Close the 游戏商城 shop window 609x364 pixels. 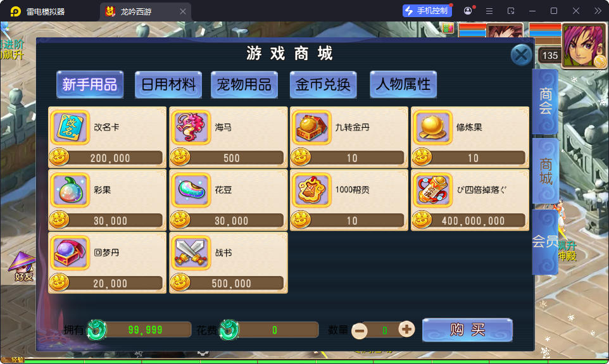[521, 55]
